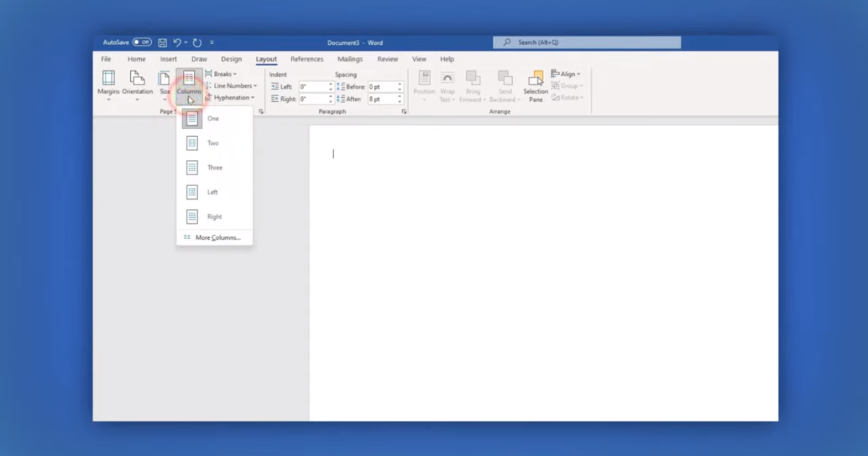Open the Breaks dropdown

point(221,74)
